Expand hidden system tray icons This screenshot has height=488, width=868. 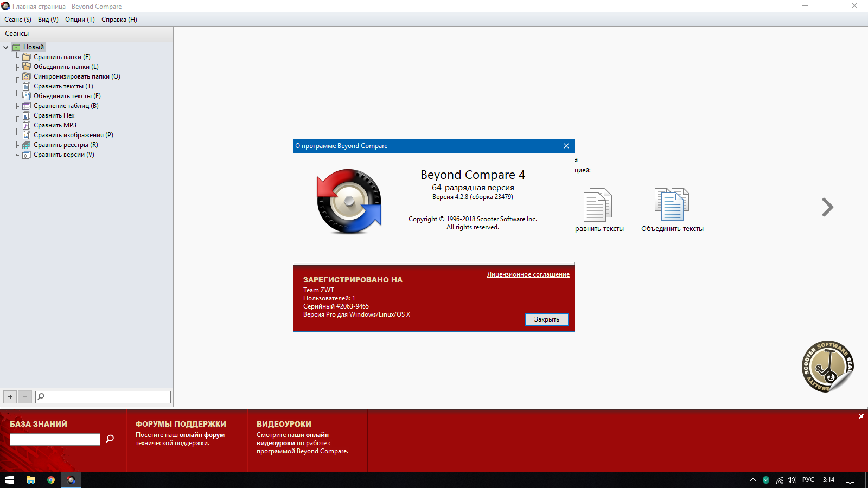752,480
